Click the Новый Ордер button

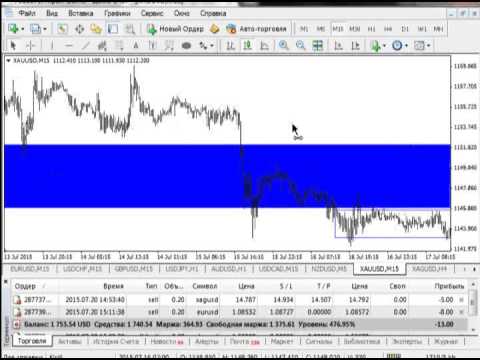(175, 29)
